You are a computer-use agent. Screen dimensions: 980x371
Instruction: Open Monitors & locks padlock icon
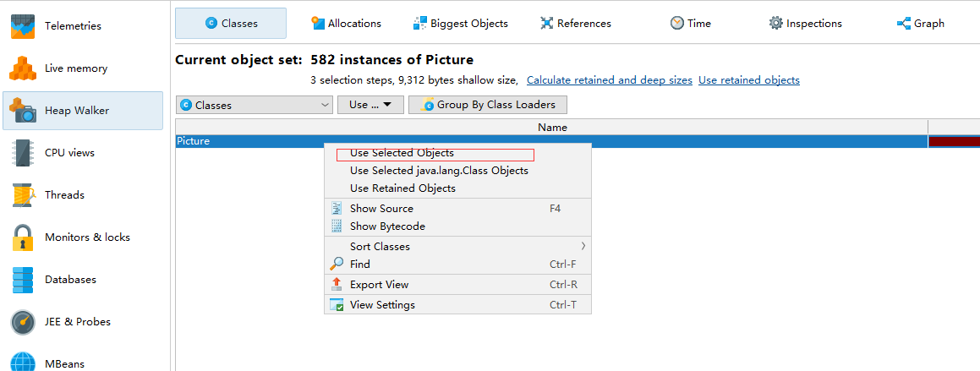[x=23, y=237]
